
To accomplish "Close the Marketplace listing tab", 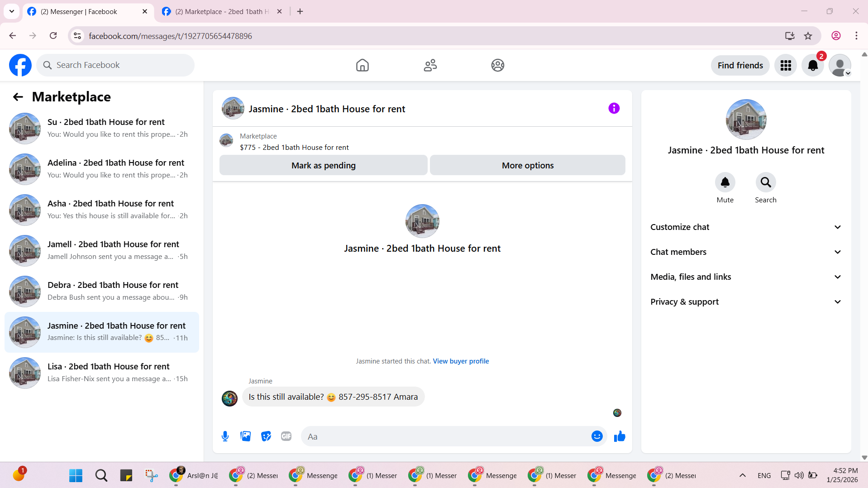I will [x=280, y=12].
